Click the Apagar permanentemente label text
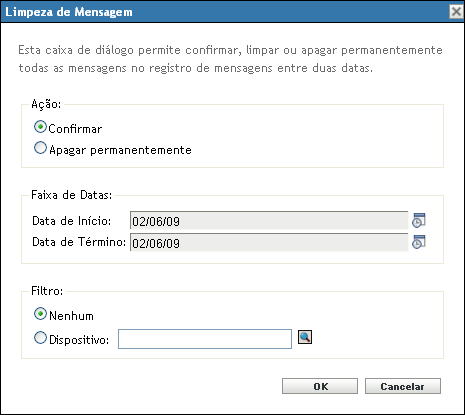This screenshot has height=415, width=465. pyautogui.click(x=120, y=150)
